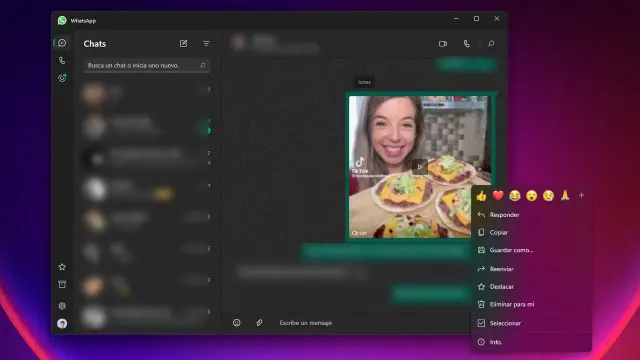This screenshot has height=360, width=640.
Task: React with red heart emoji
Action: [x=498, y=196]
